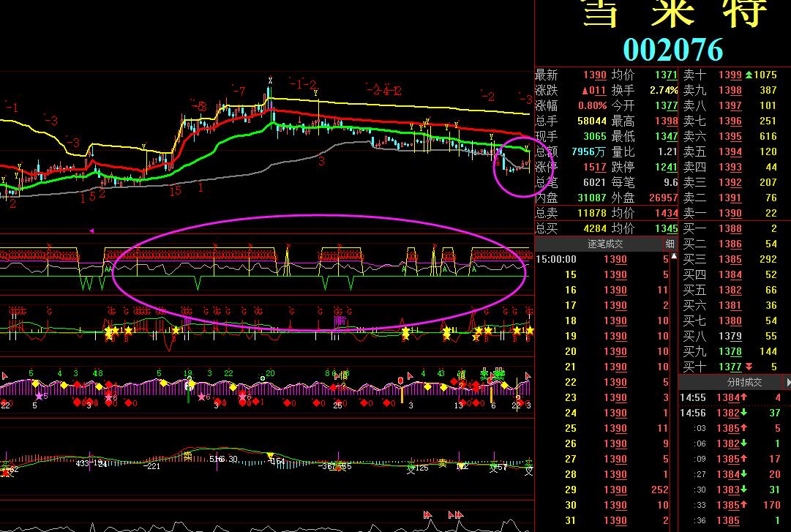Click the scroll-up arrow of the tick list
The image size is (791, 532).
tap(673, 257)
